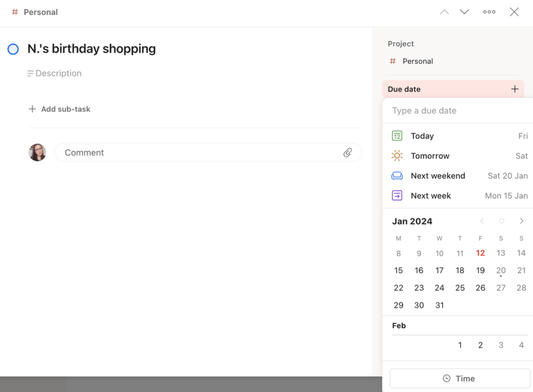Click Add sub-task
This screenshot has width=533, height=392.
[59, 109]
